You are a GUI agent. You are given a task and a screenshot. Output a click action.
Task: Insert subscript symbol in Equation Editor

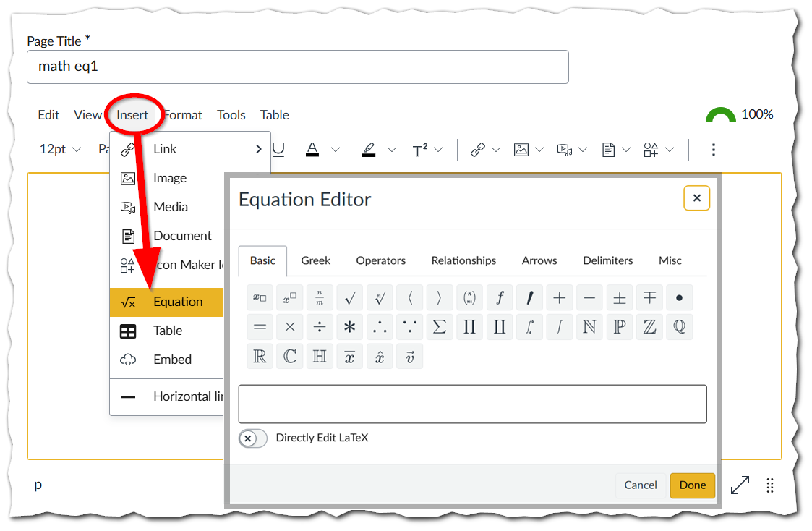[x=260, y=298]
